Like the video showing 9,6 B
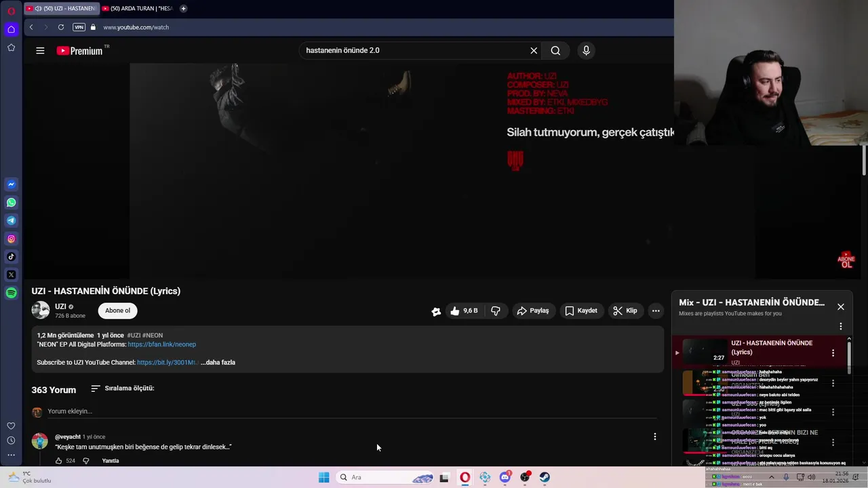Viewport: 868px width, 488px height. [x=465, y=310]
